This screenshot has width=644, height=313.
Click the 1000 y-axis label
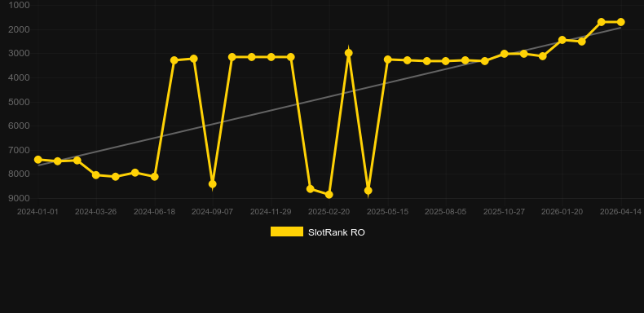19,6
